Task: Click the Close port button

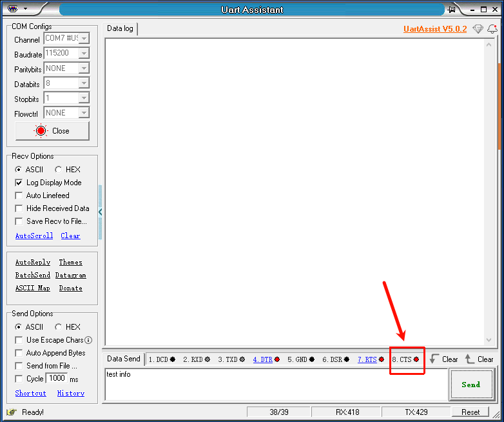Action: 52,131
